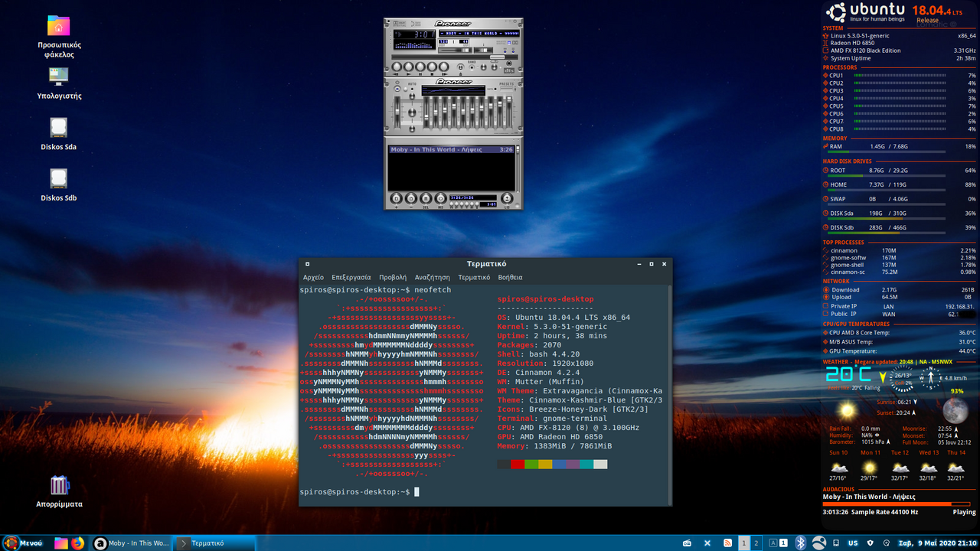Screen dimensions: 980x551
Task: Switch to workspace 2
Action: click(756, 543)
